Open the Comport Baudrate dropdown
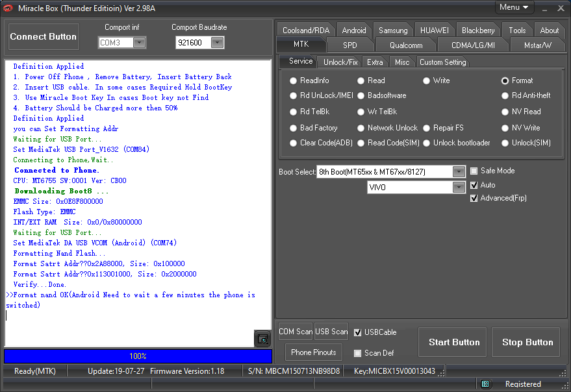Viewport: 571px width, 392px height. [217, 43]
